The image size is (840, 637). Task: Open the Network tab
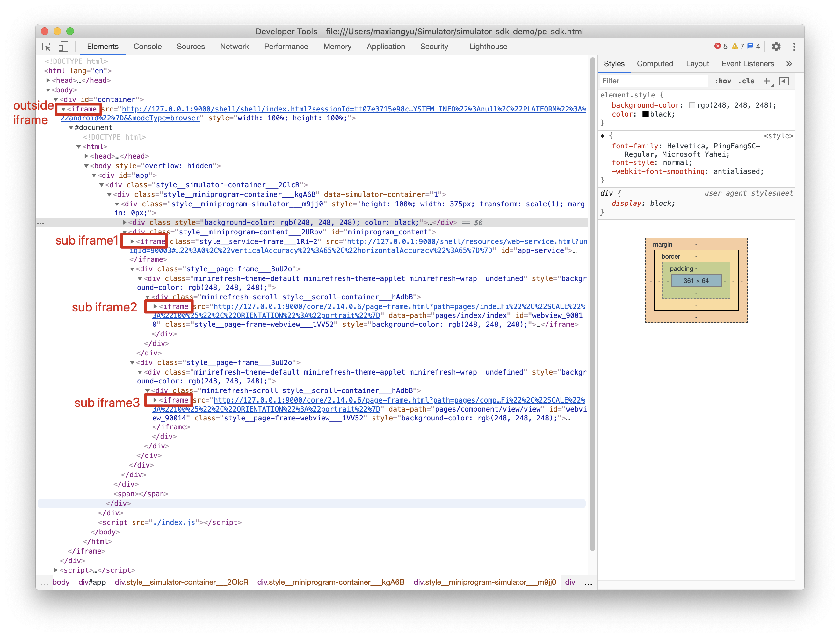(234, 47)
